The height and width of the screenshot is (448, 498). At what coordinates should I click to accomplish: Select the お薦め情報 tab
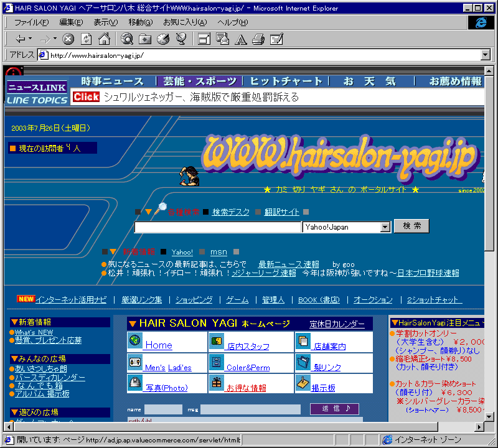click(x=456, y=82)
